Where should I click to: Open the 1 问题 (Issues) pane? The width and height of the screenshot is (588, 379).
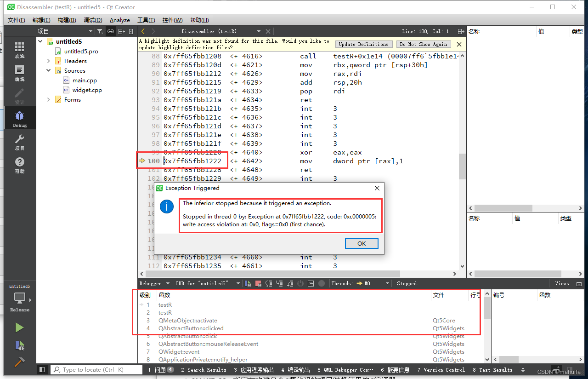[x=161, y=369]
